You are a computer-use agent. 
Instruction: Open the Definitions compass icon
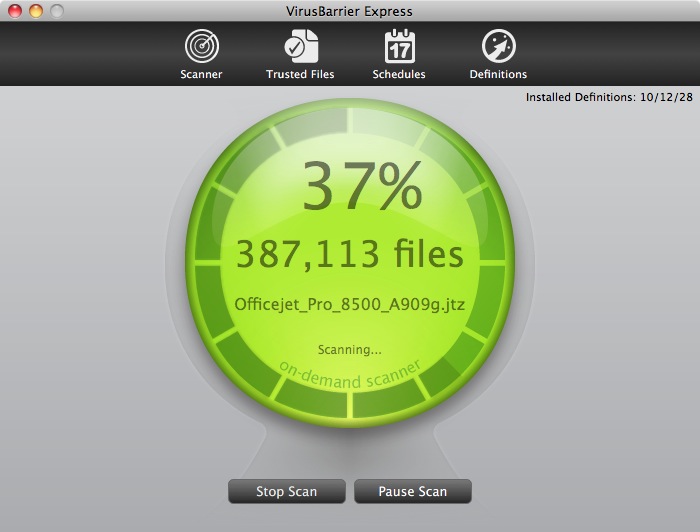click(499, 46)
